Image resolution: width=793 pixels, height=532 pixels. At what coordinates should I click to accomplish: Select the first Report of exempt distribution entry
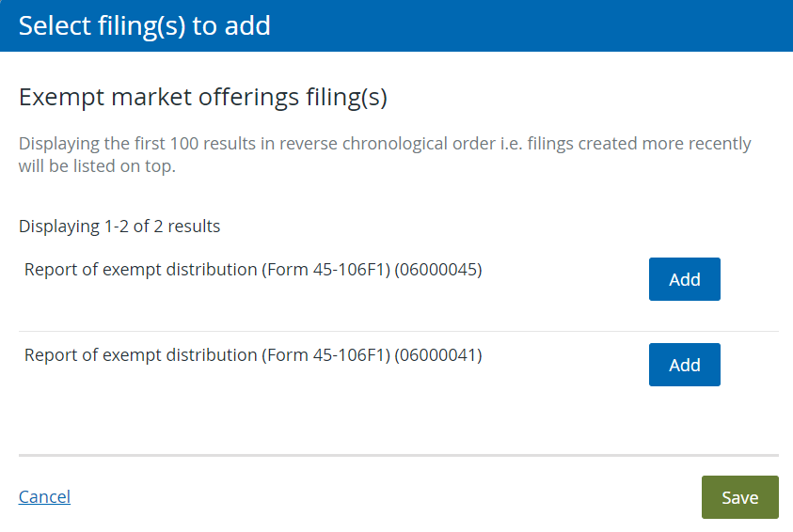[x=253, y=269]
